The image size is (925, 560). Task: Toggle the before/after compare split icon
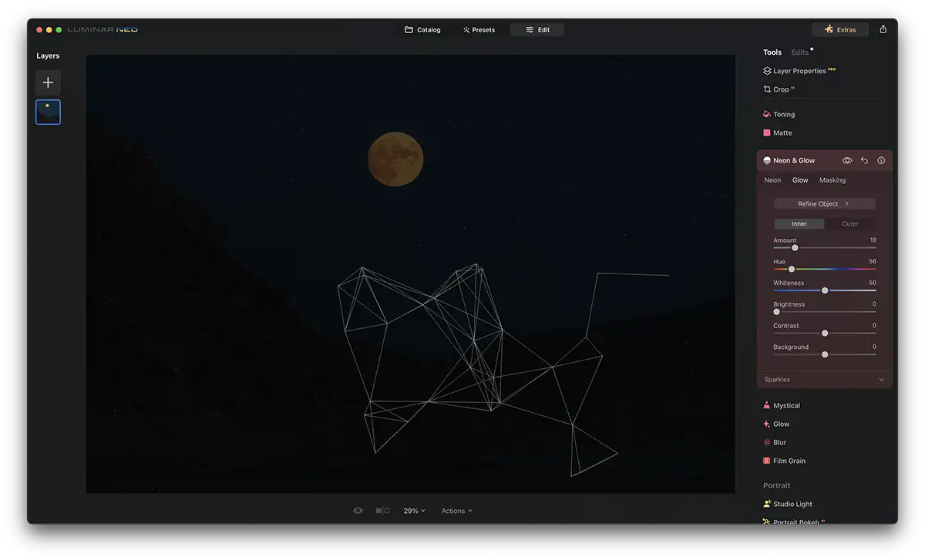click(x=382, y=511)
